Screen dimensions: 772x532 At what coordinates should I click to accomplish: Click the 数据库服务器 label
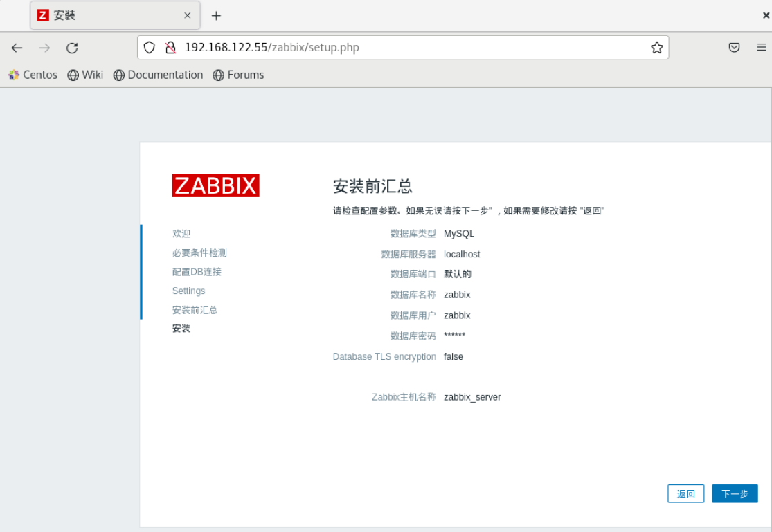[409, 255]
